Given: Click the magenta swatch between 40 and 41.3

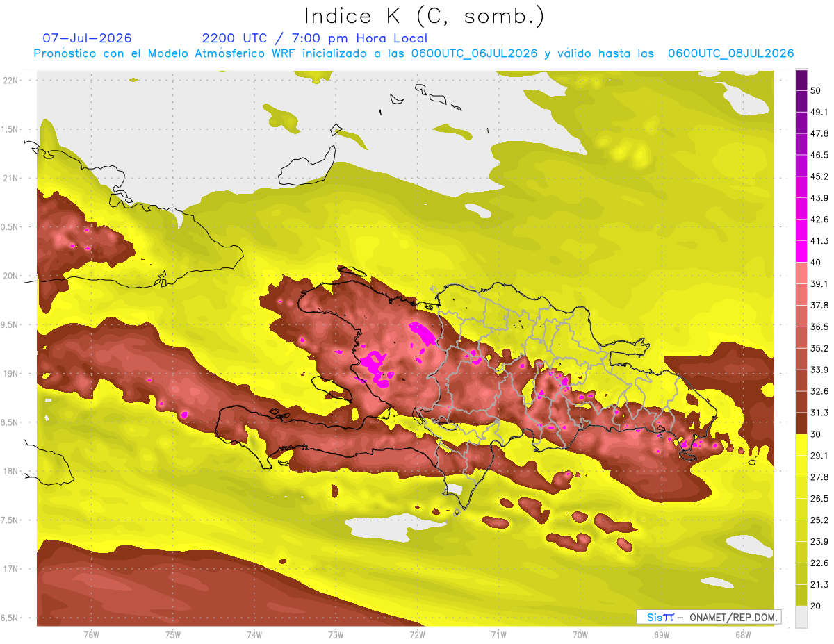Looking at the screenshot, I should click(x=801, y=251).
